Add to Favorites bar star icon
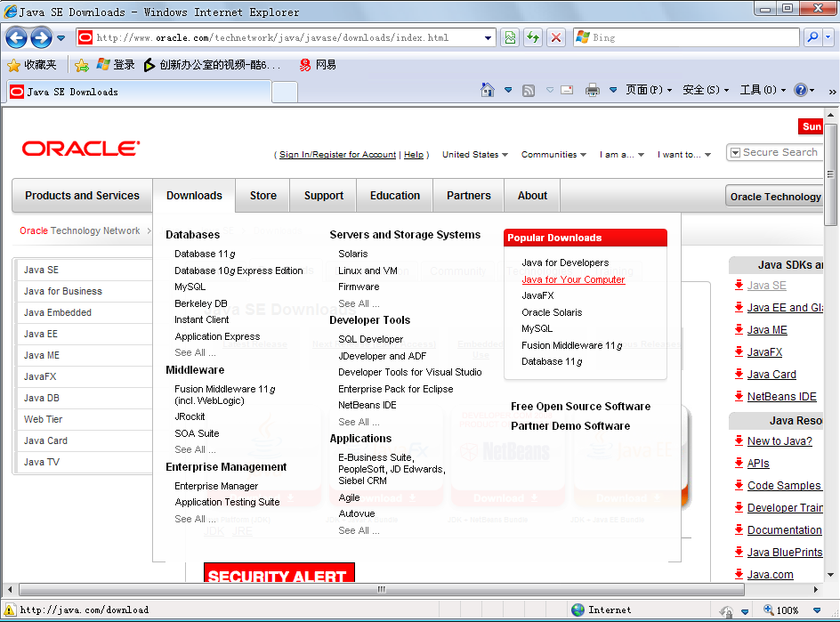This screenshot has height=622, width=840. coord(82,65)
